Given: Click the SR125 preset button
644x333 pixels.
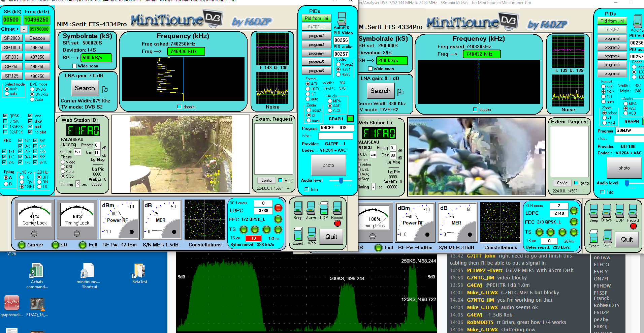Looking at the screenshot, I should click(12, 76).
